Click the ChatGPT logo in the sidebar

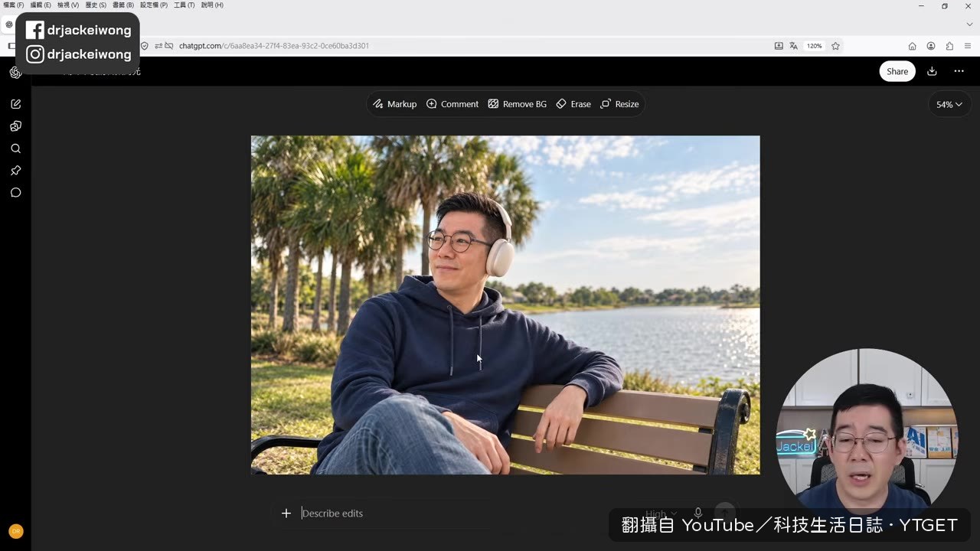pos(15,73)
